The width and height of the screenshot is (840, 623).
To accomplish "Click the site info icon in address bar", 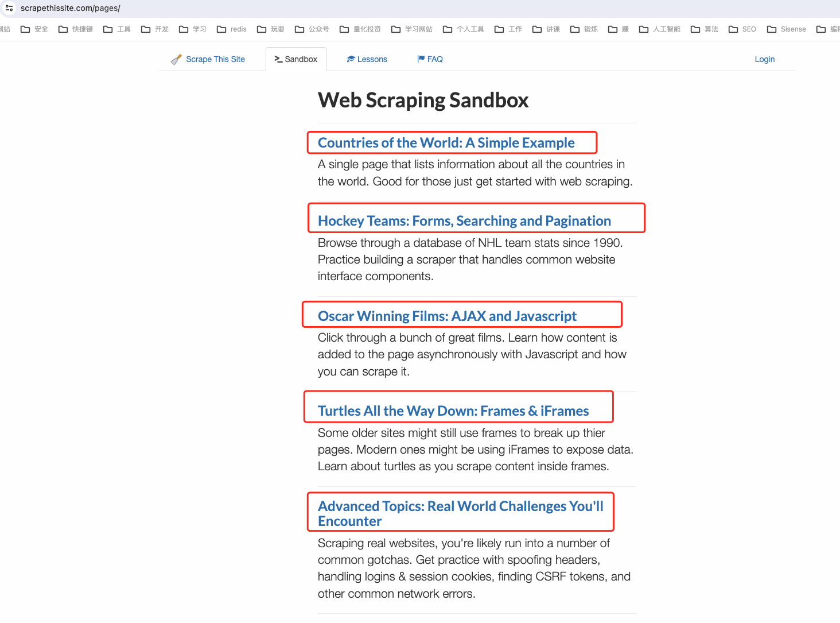I will coord(9,8).
